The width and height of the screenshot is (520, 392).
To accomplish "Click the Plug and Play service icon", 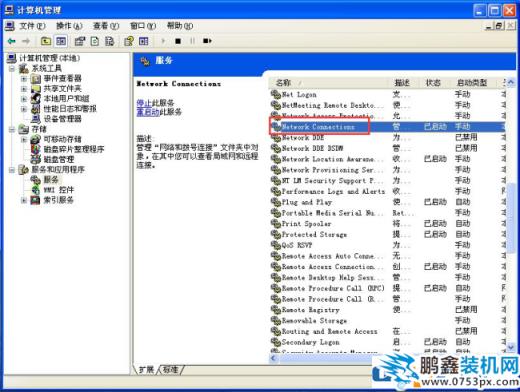I will click(276, 202).
